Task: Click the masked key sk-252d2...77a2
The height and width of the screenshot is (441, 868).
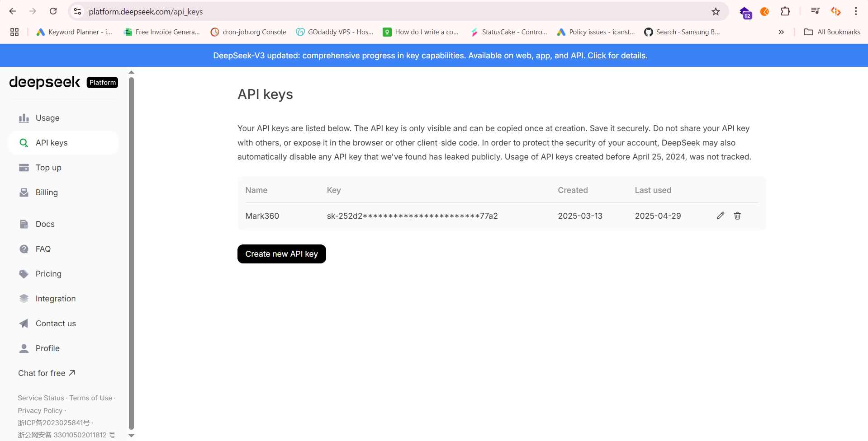Action: (x=412, y=216)
